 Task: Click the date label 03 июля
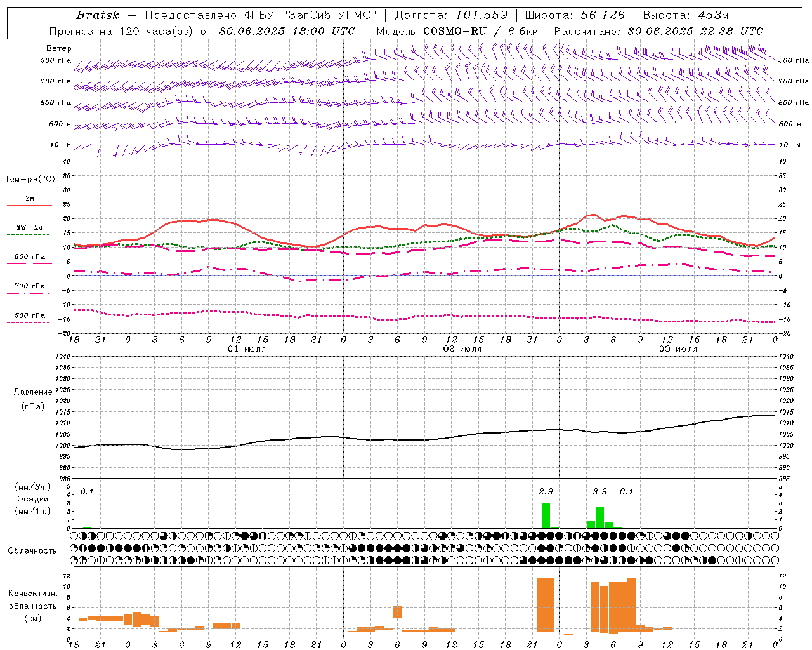click(x=678, y=349)
